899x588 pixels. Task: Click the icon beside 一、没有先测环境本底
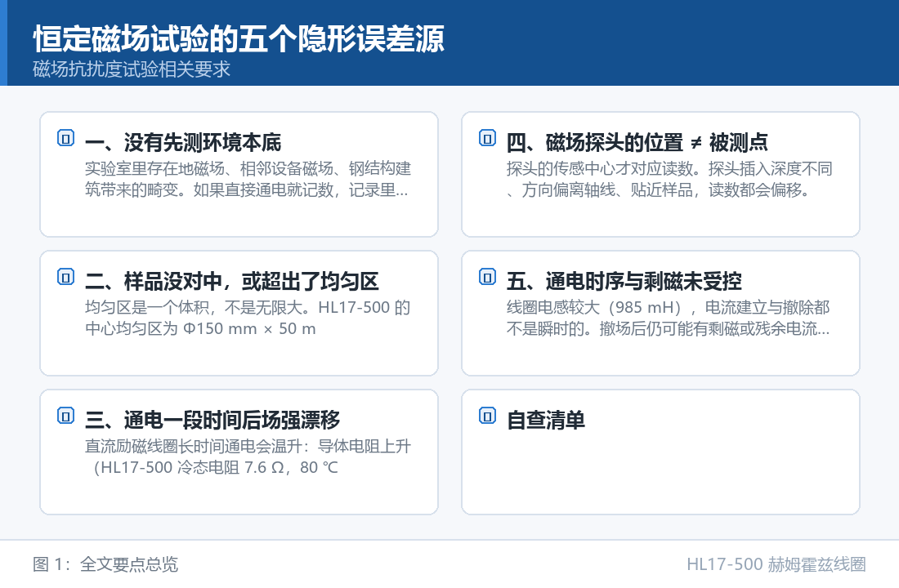click(66, 138)
